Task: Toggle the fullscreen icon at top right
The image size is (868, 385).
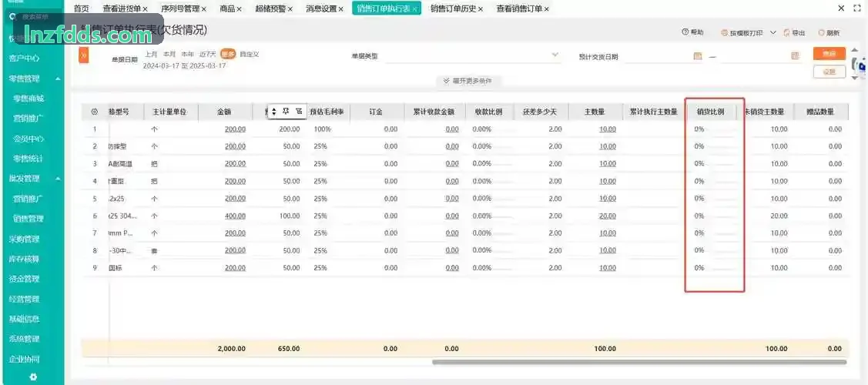Action: pyautogui.click(x=857, y=8)
